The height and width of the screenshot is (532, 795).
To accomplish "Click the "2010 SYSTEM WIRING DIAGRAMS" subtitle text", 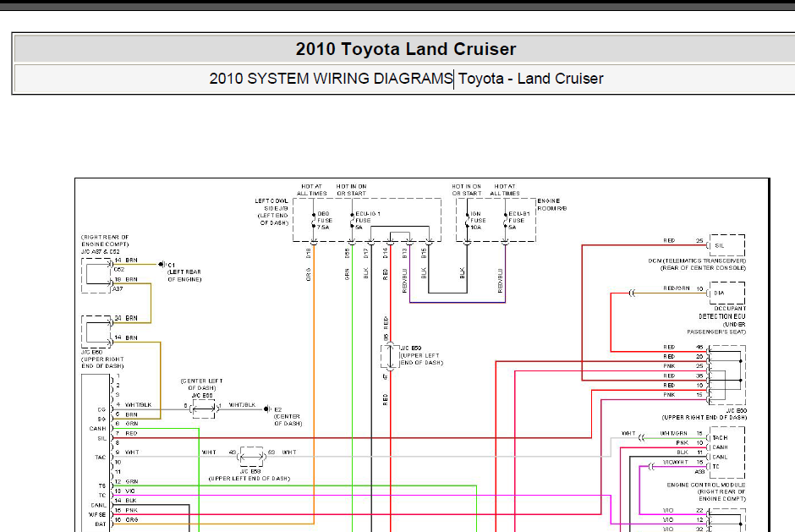I will [331, 79].
